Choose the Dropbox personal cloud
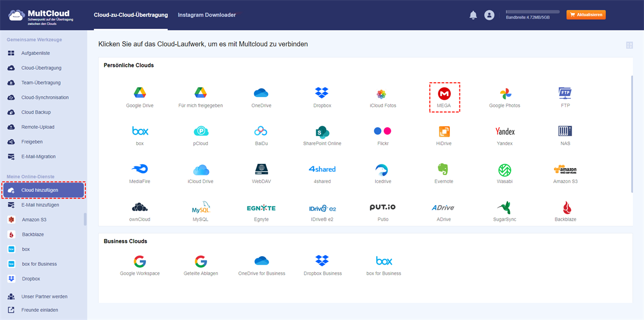Image resolution: width=644 pixels, height=320 pixels. coord(322,93)
